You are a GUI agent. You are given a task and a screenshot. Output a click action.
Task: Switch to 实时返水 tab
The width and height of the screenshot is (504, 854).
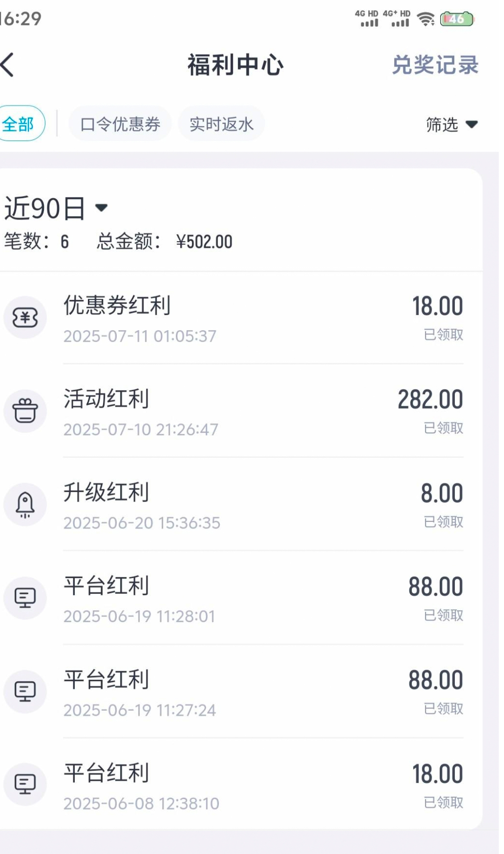pos(221,124)
